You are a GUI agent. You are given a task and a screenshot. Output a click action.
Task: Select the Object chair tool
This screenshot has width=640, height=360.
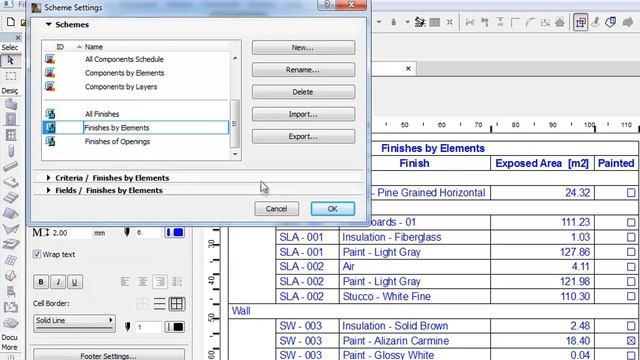click(11, 291)
